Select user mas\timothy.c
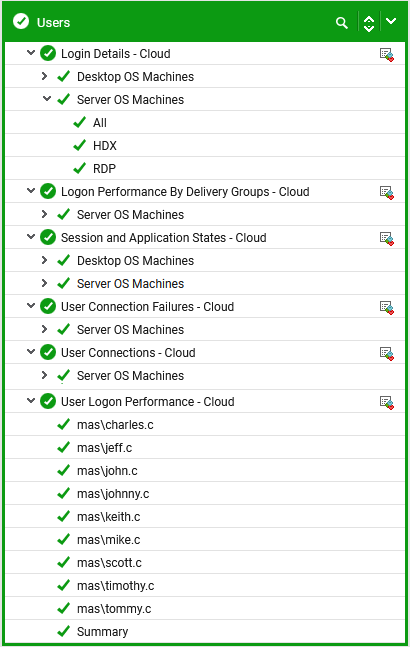Image resolution: width=410 pixels, height=648 pixels. pos(116,586)
